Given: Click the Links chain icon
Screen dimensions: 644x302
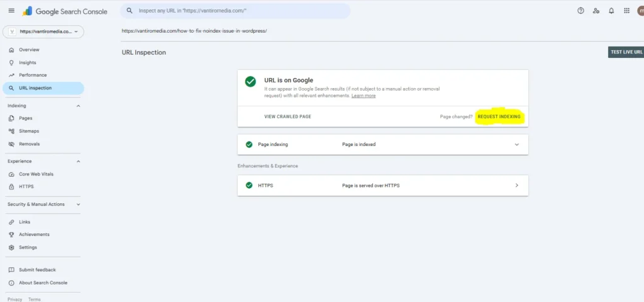Looking at the screenshot, I should tap(11, 222).
